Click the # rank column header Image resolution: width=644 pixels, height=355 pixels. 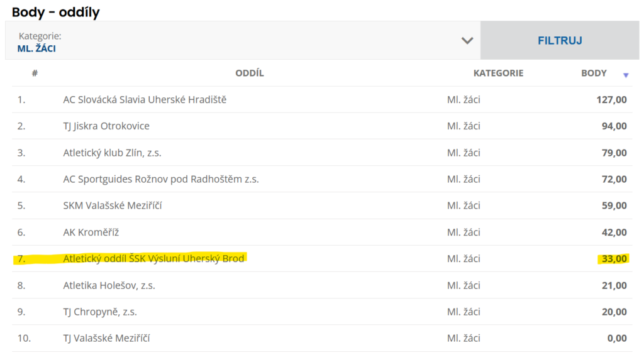[35, 73]
